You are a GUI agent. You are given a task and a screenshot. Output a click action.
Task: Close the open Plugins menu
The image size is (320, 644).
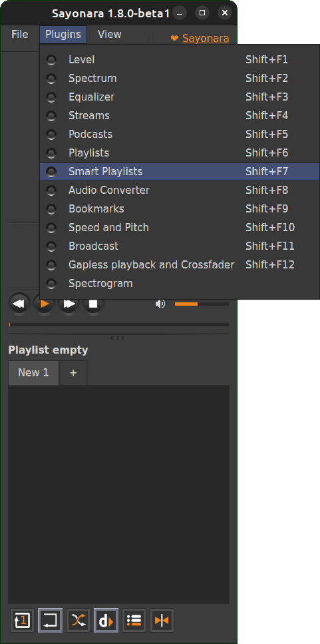click(63, 34)
